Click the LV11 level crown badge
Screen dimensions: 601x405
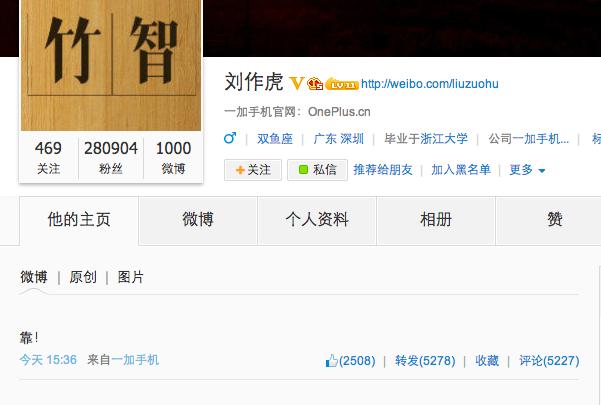point(342,84)
